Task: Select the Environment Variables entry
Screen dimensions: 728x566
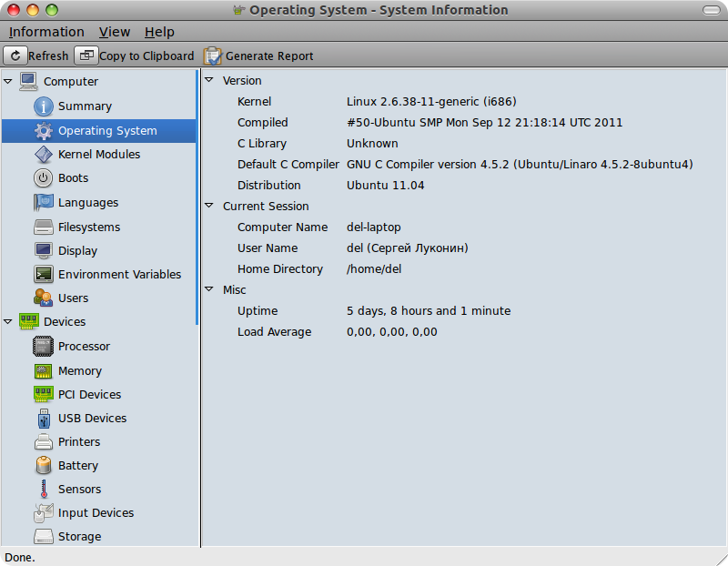Action: [x=120, y=275]
